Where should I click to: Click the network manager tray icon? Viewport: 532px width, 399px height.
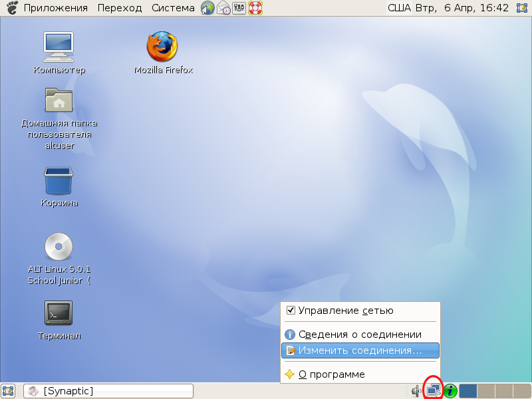click(x=434, y=391)
